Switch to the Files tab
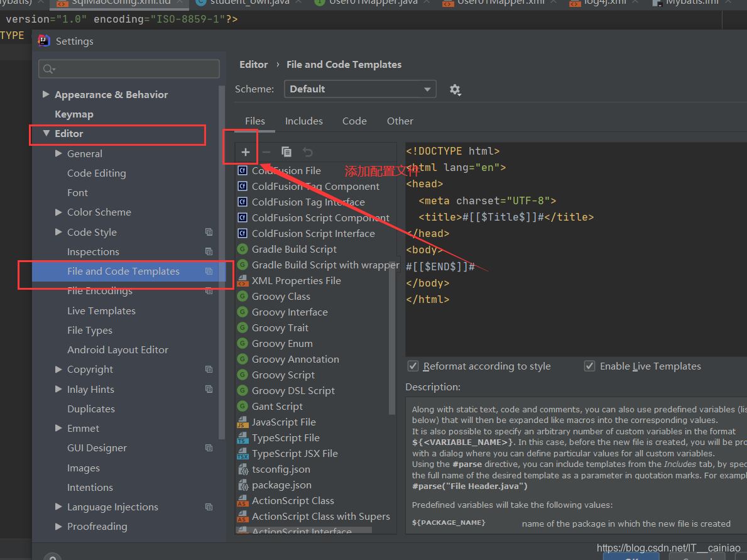Image resolution: width=747 pixels, height=560 pixels. coord(255,121)
